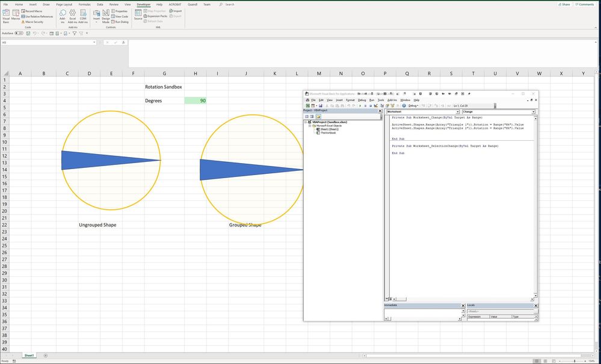Click Record Macro in Code group

tap(31, 11)
